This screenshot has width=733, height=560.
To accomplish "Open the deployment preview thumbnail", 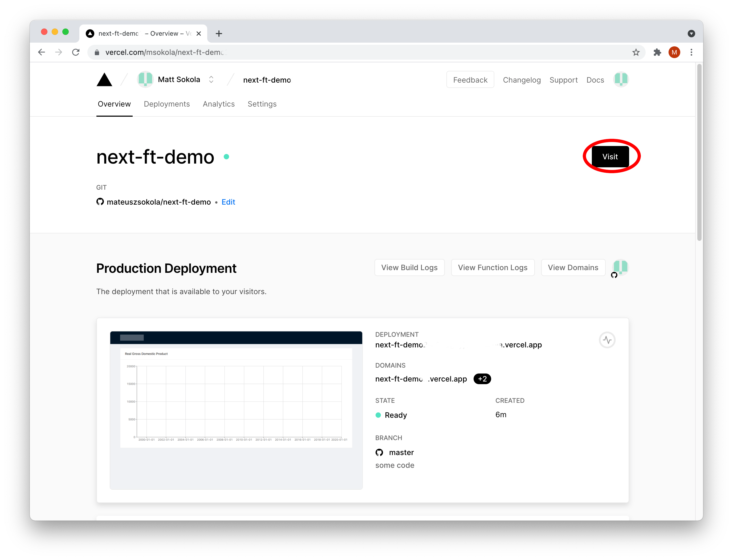I will pyautogui.click(x=236, y=410).
